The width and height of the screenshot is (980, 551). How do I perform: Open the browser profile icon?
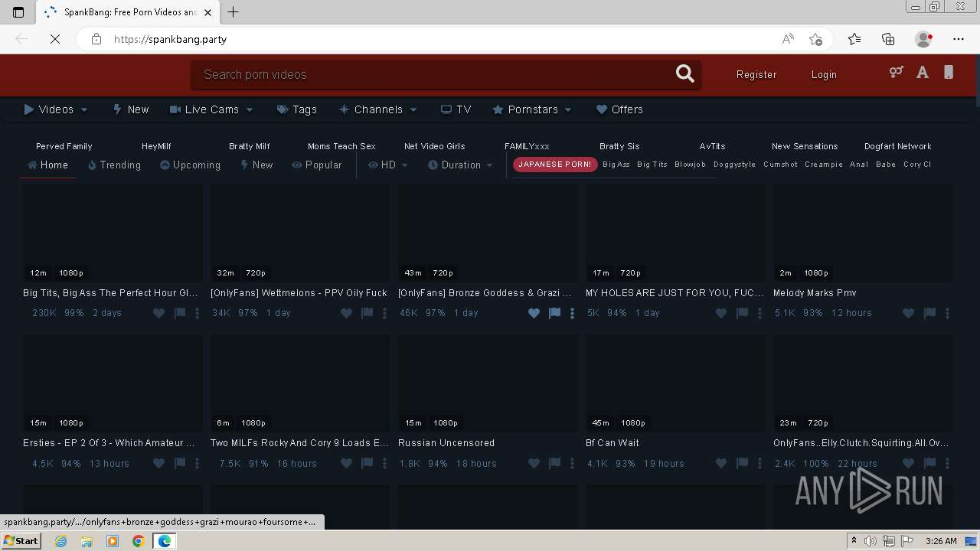click(x=923, y=39)
